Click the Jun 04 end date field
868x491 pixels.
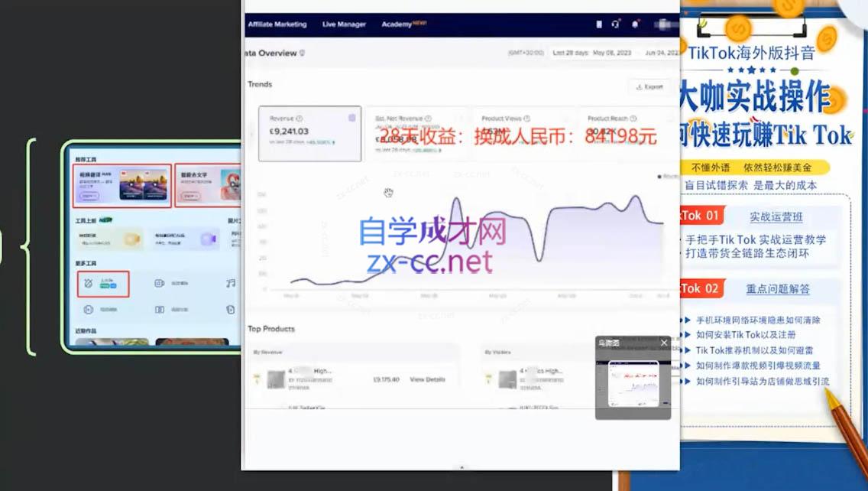(x=662, y=53)
